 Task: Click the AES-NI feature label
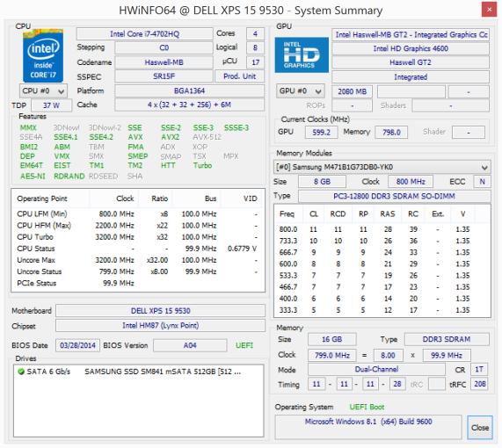tap(33, 176)
